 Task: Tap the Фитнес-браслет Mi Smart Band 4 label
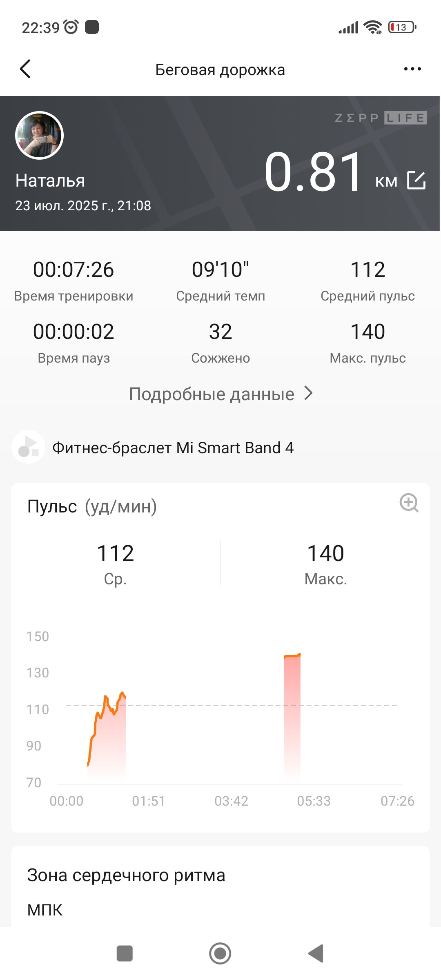173,448
